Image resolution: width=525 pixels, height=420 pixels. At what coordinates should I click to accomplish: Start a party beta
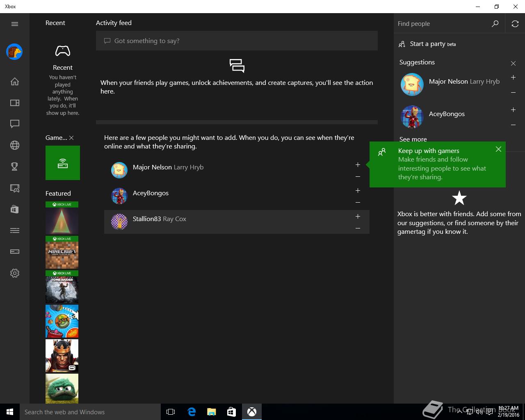click(x=428, y=44)
